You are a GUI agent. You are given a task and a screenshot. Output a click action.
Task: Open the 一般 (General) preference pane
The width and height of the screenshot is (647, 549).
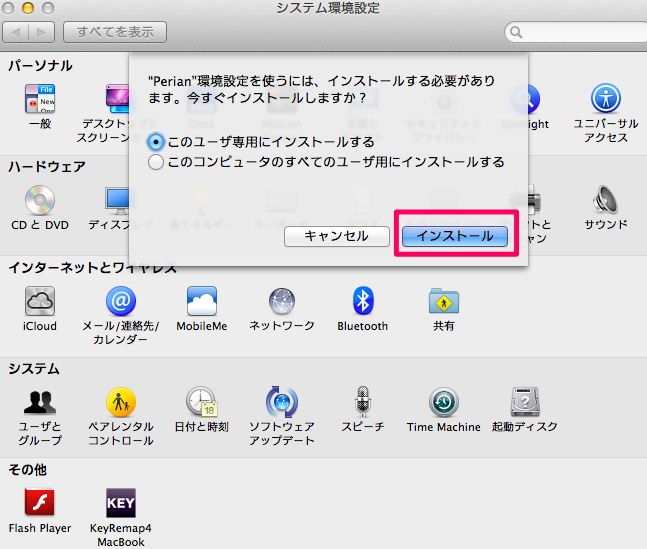tap(40, 99)
